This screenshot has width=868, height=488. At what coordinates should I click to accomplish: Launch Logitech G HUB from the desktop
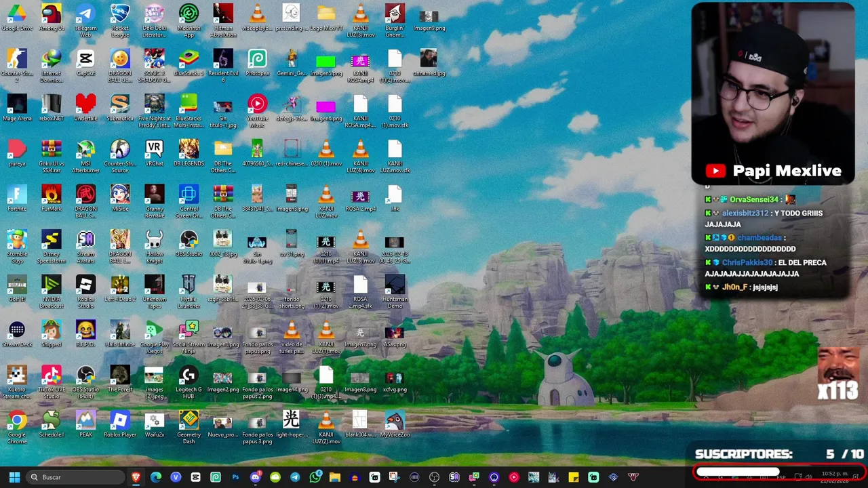click(x=189, y=382)
